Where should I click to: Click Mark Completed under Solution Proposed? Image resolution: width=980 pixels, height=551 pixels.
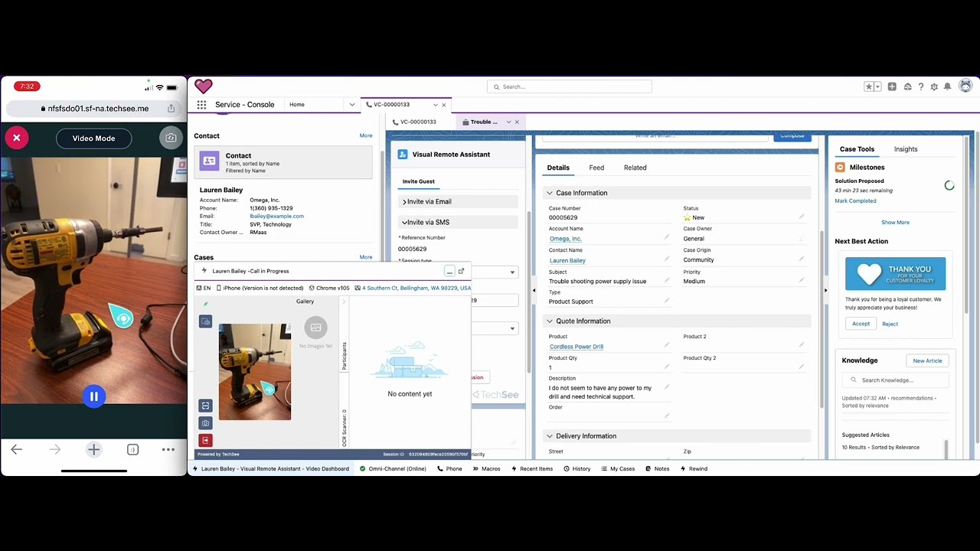coord(855,201)
